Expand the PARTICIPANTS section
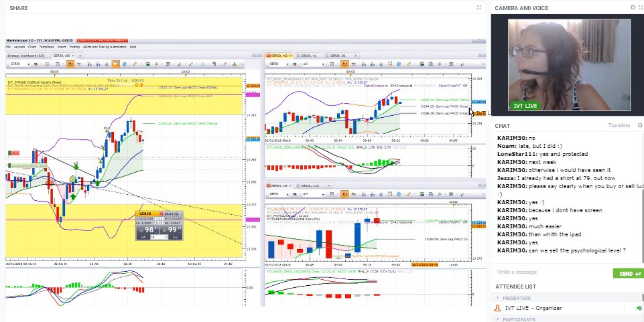This screenshot has width=644, height=322. (498, 319)
